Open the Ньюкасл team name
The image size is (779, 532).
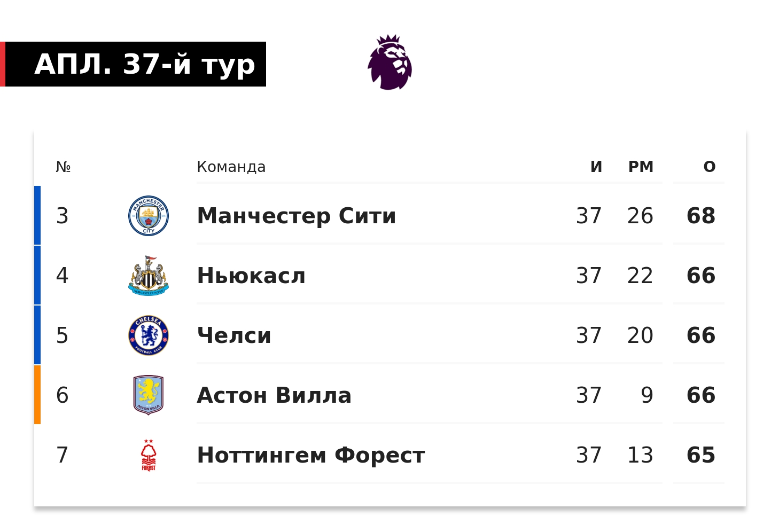click(251, 276)
